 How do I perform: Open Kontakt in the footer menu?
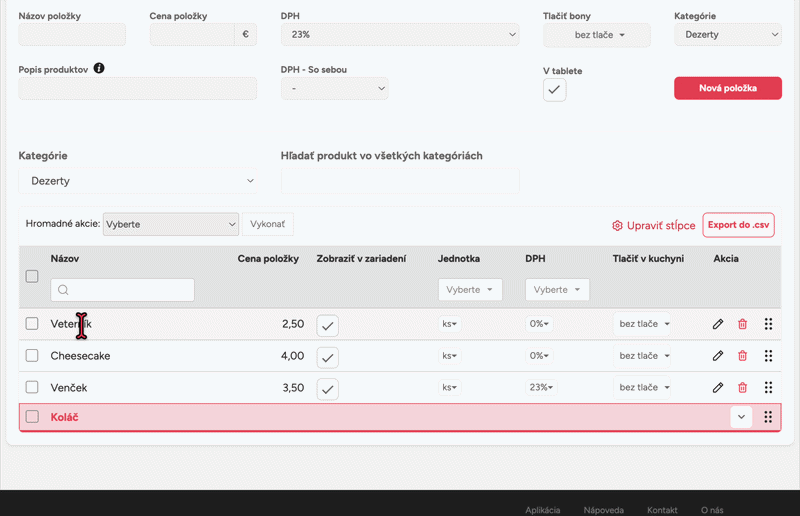click(662, 510)
